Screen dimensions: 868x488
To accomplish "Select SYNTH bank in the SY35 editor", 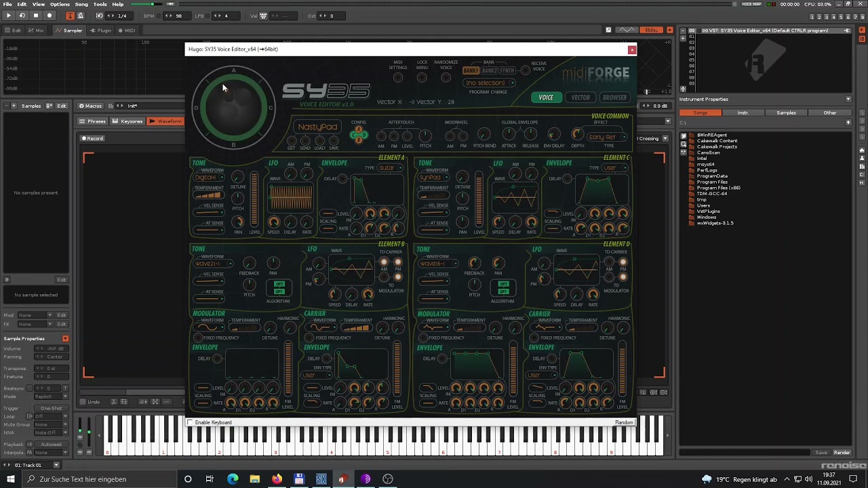I will point(507,70).
